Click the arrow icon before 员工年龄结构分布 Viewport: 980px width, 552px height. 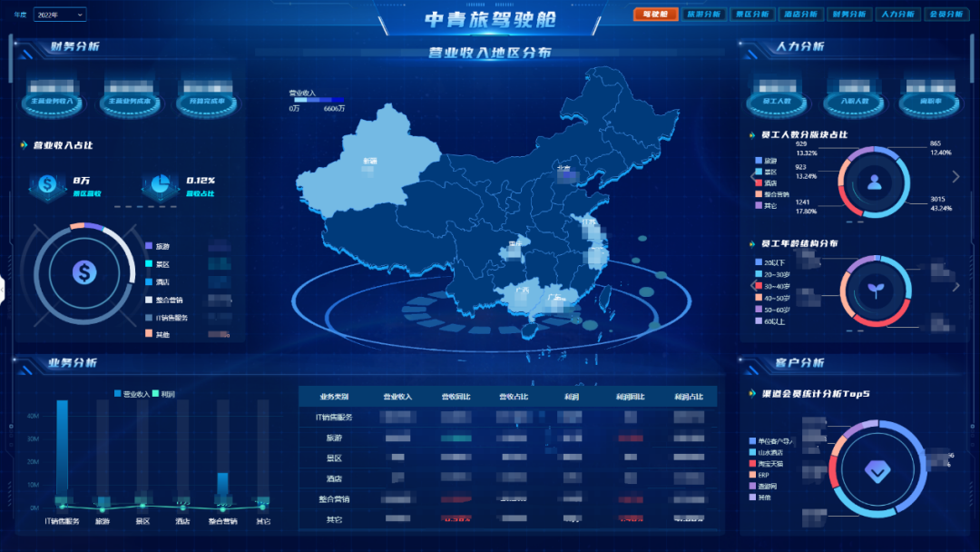coord(752,243)
